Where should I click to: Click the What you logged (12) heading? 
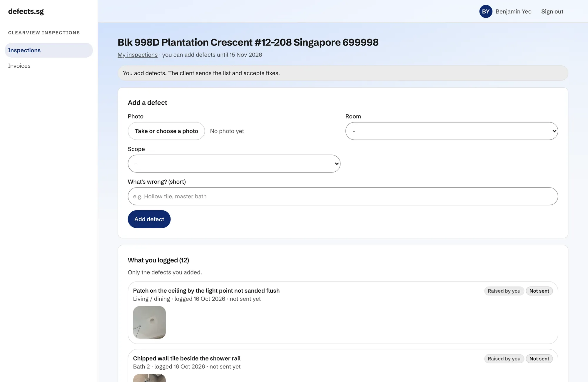click(158, 260)
